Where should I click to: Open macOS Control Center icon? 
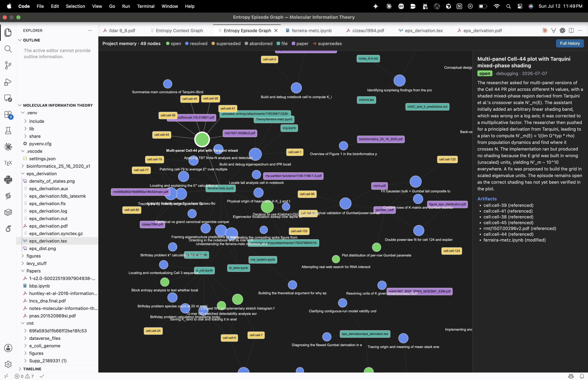[520, 6]
